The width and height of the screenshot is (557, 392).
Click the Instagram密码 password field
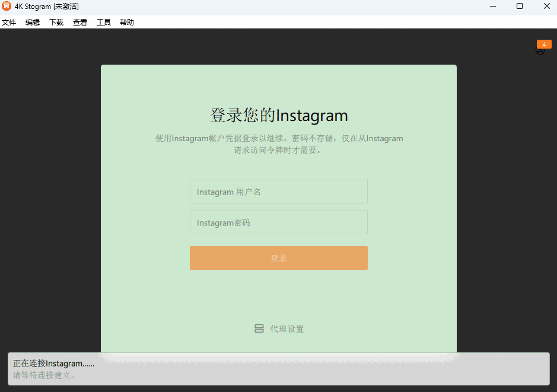tap(278, 222)
